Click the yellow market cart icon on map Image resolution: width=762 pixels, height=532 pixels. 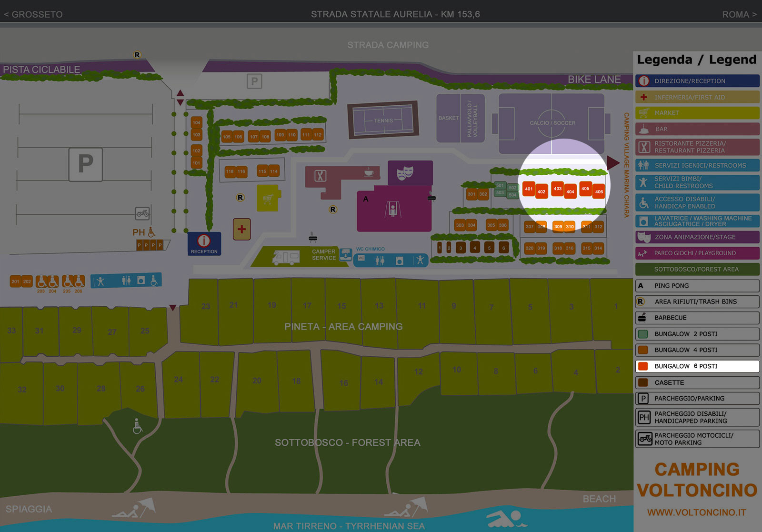268,198
